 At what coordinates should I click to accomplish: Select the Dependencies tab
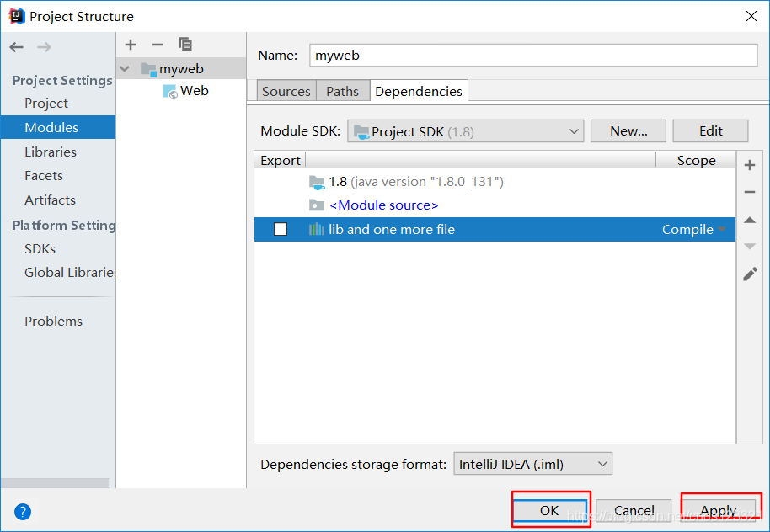(419, 91)
